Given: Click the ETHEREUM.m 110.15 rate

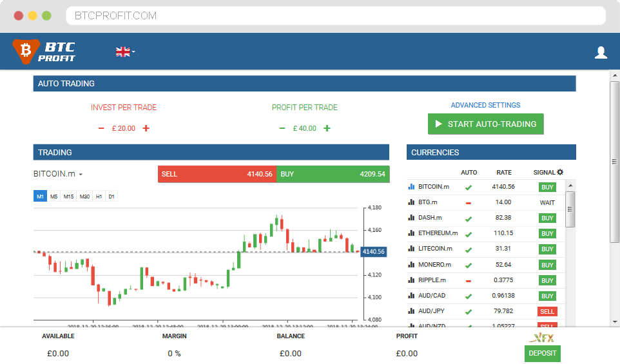Looking at the screenshot, I should [503, 233].
